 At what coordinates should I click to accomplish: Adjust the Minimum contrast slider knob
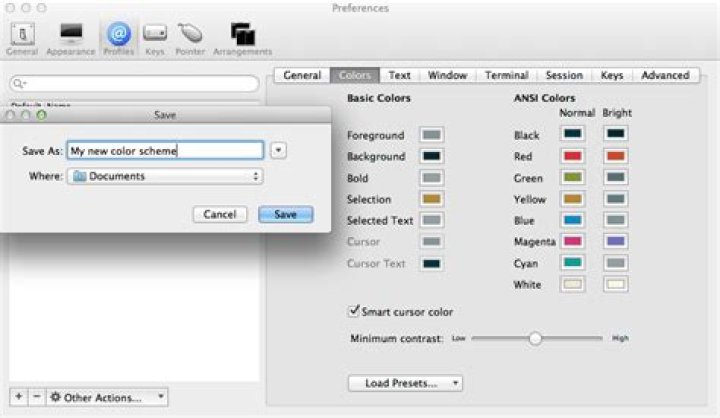point(535,339)
